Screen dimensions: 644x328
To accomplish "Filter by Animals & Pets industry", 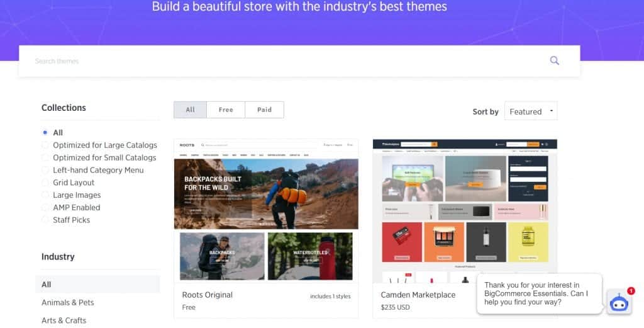I will pyautogui.click(x=68, y=303).
